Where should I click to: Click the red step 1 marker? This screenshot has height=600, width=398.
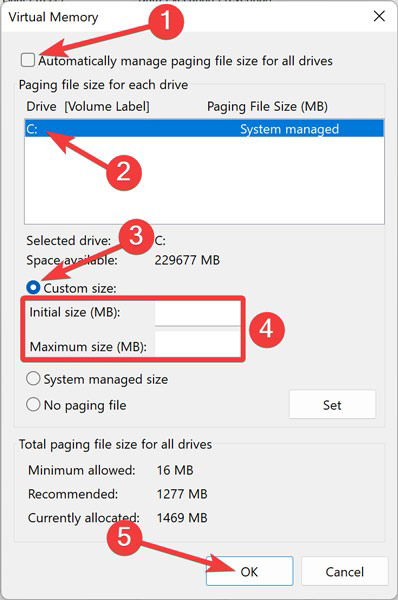(x=166, y=21)
